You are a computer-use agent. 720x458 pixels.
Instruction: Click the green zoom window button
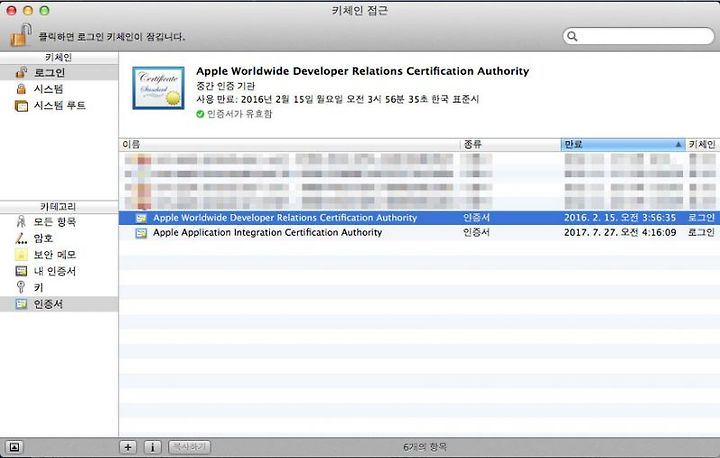[x=45, y=10]
